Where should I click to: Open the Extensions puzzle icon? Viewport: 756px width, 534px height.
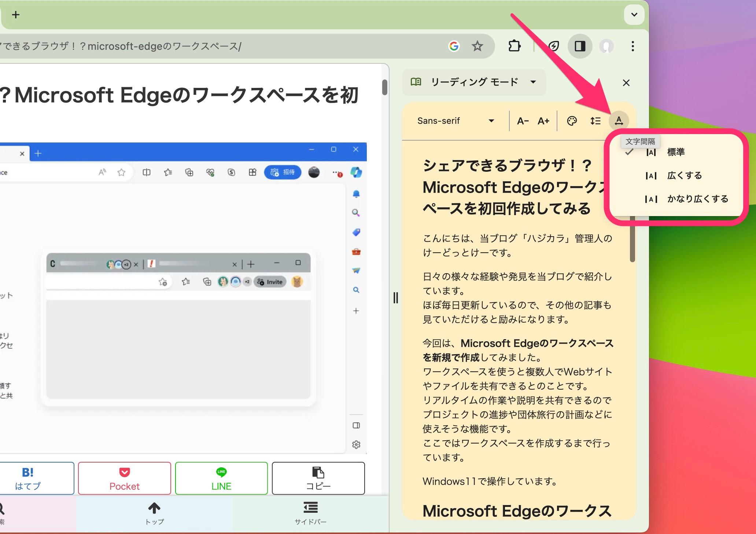click(x=515, y=46)
